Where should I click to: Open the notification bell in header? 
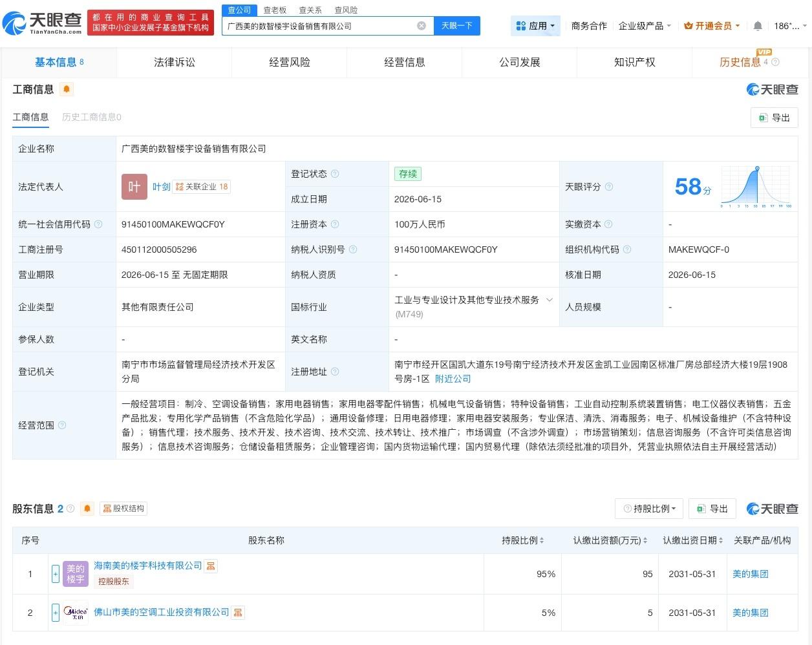point(758,26)
